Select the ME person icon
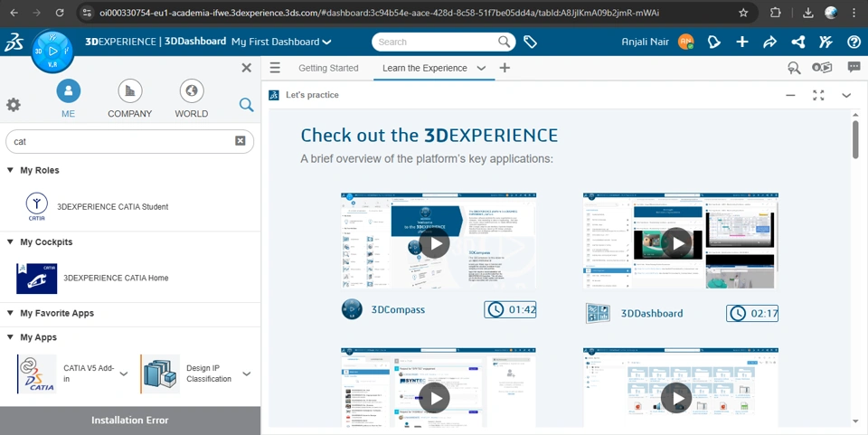This screenshot has width=868, height=435. (x=69, y=90)
